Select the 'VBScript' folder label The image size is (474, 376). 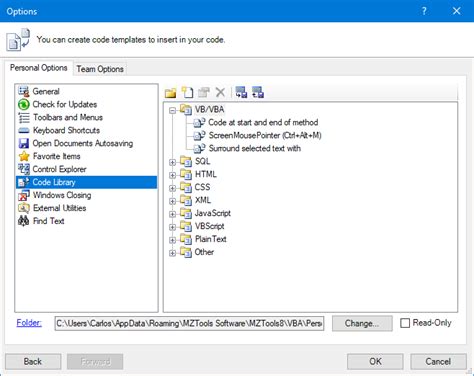click(x=210, y=226)
